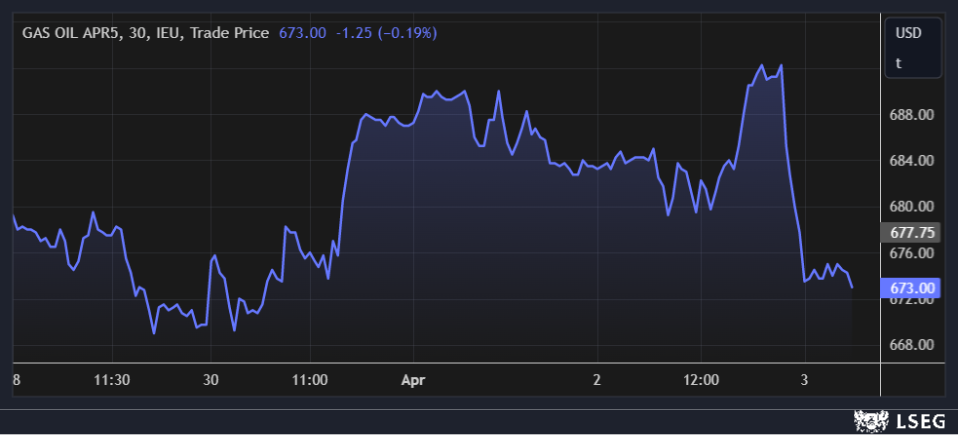Click the 't' unit label under USD
The width and height of the screenshot is (958, 435).
[x=898, y=62]
